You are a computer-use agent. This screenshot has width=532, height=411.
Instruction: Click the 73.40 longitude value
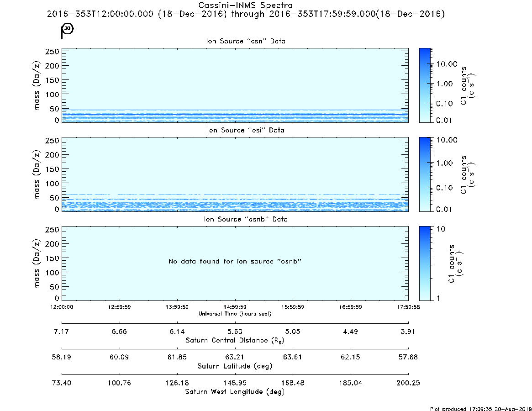[61, 383]
